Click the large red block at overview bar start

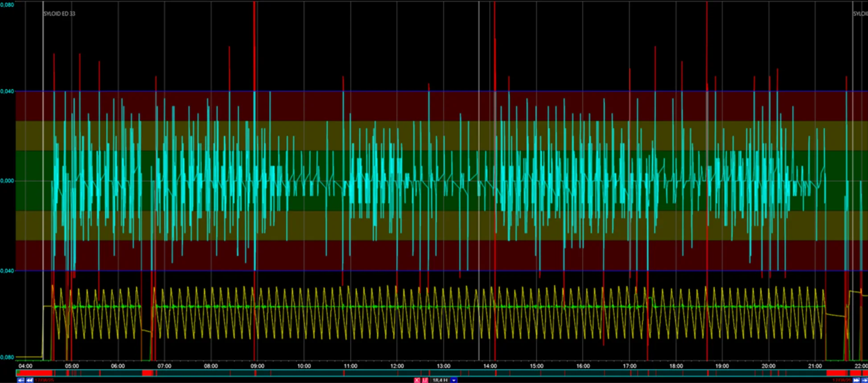click(35, 373)
